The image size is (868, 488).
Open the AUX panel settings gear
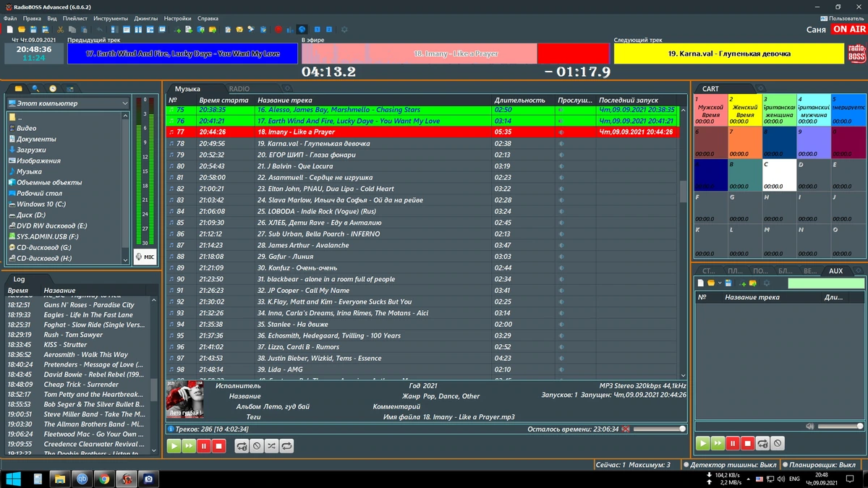point(767,283)
